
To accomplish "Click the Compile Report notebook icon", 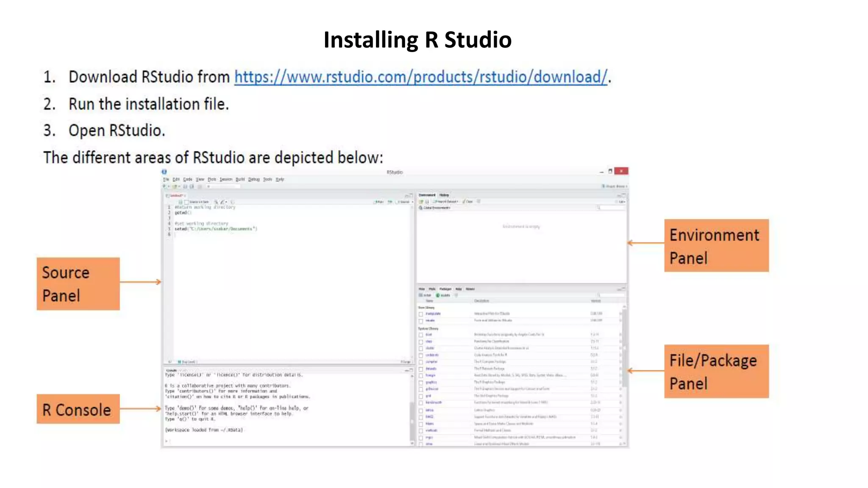I will 232,202.
